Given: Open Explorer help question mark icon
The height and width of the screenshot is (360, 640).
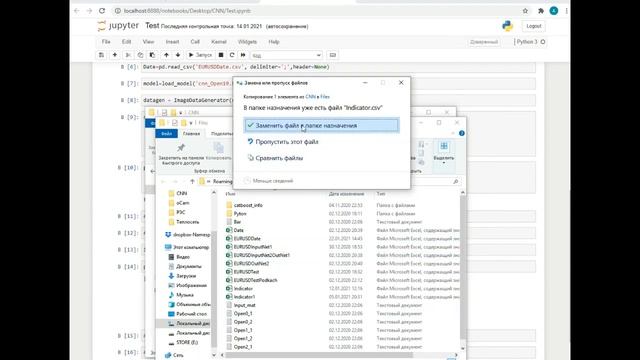Looking at the screenshot, I should [x=462, y=133].
